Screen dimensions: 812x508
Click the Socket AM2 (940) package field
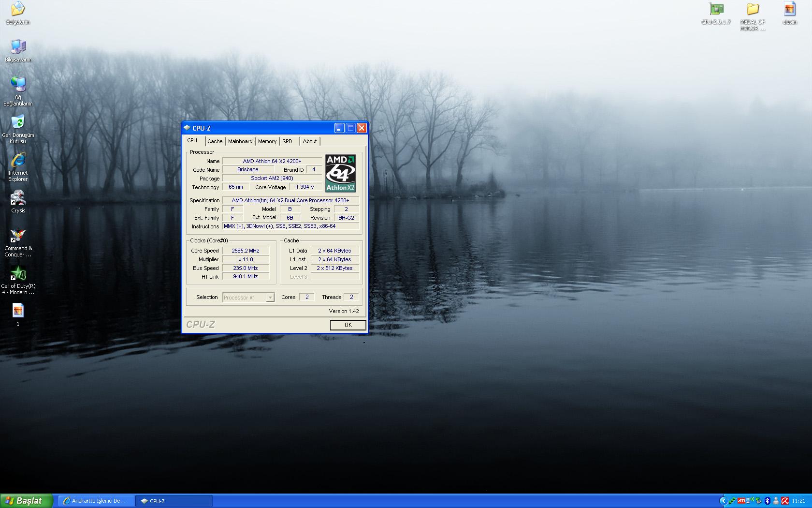pyautogui.click(x=272, y=179)
